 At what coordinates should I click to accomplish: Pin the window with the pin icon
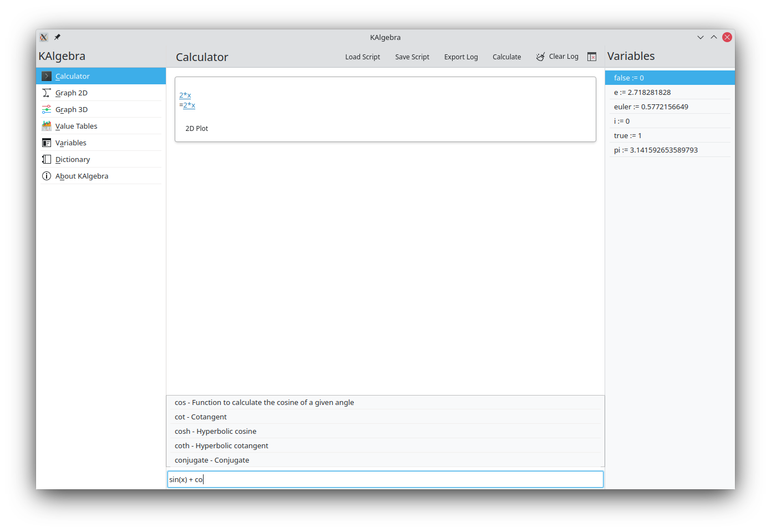pos(57,37)
